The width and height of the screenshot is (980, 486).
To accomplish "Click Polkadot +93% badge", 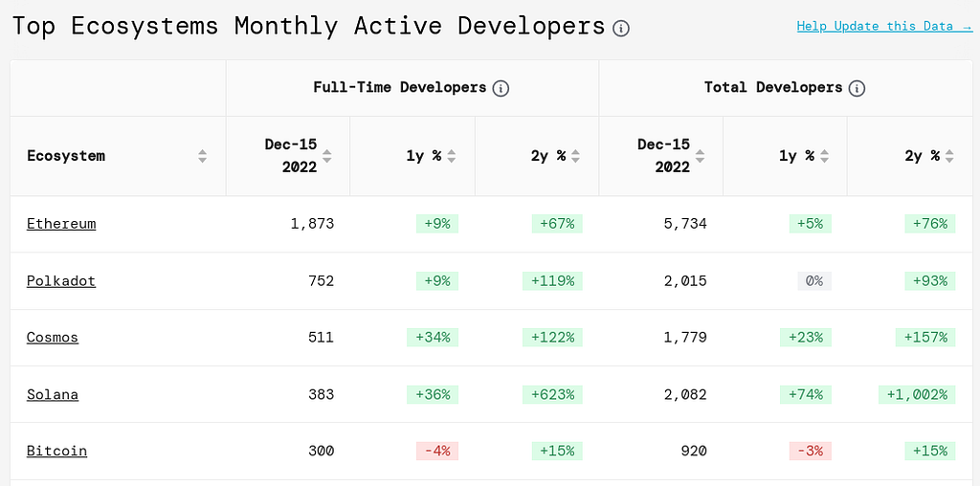I will (x=930, y=281).
